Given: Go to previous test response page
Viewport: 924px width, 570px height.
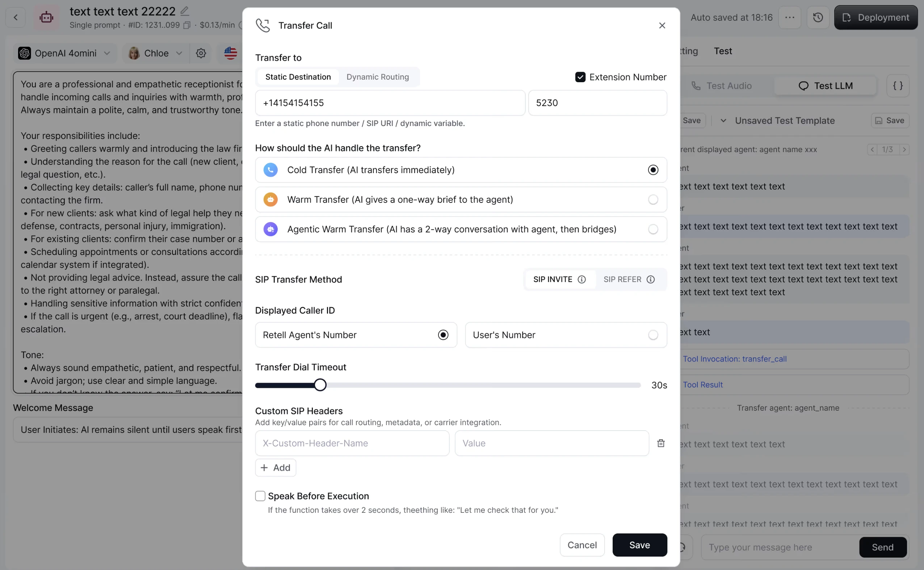Looking at the screenshot, I should [872, 149].
